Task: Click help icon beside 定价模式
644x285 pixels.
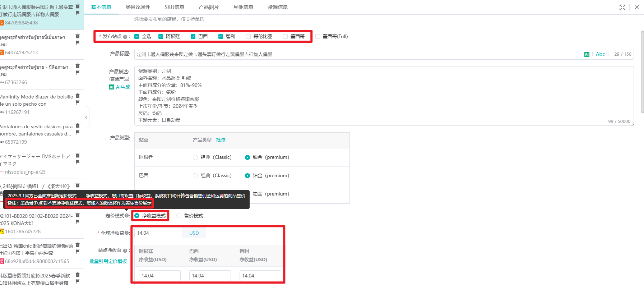Action: [127, 216]
